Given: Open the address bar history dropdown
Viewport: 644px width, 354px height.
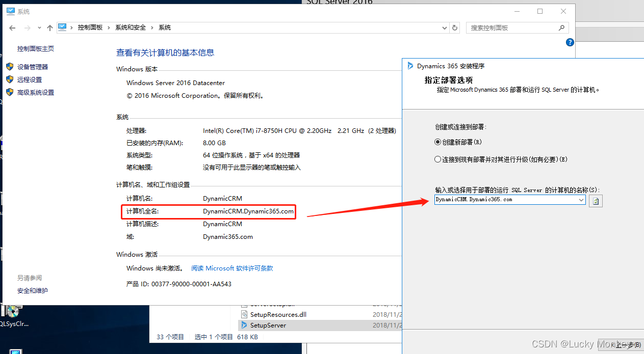Looking at the screenshot, I should [x=444, y=28].
